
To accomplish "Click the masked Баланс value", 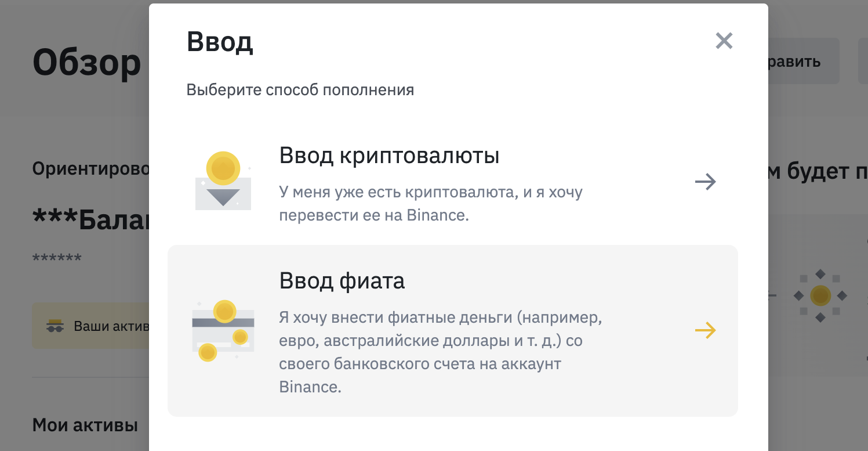I will tap(90, 219).
